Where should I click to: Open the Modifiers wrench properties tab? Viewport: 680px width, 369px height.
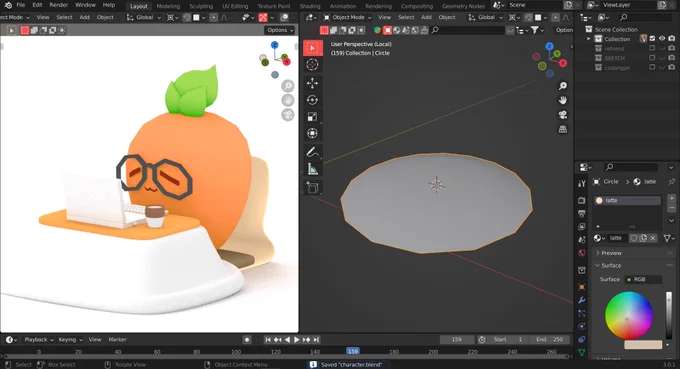point(582,300)
